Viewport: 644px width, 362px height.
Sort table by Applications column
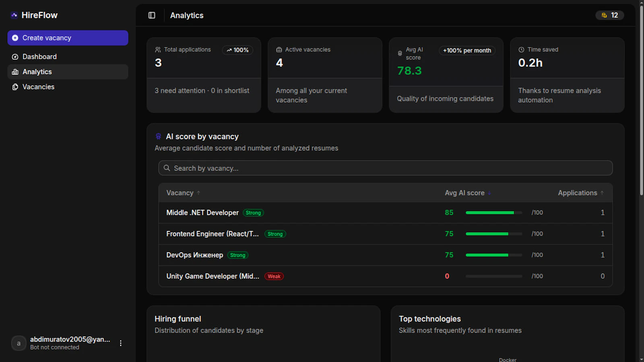[x=581, y=193]
